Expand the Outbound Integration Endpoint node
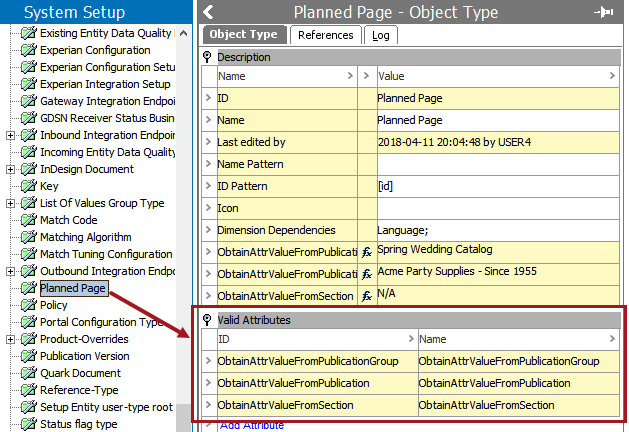This screenshot has width=629, height=432. 10,272
